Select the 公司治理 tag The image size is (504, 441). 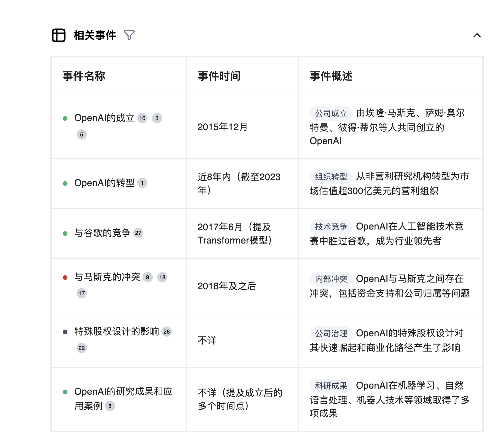tap(331, 333)
